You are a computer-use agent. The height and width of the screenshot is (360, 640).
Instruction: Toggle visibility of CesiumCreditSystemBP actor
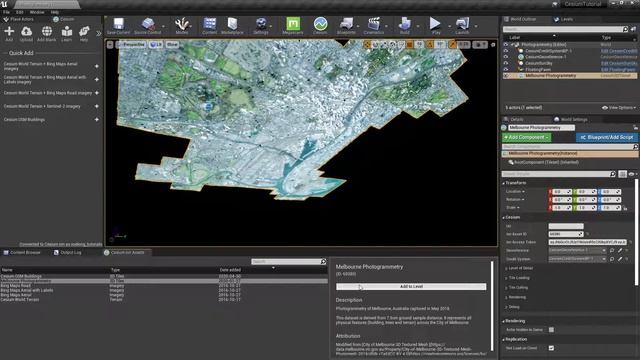506,51
